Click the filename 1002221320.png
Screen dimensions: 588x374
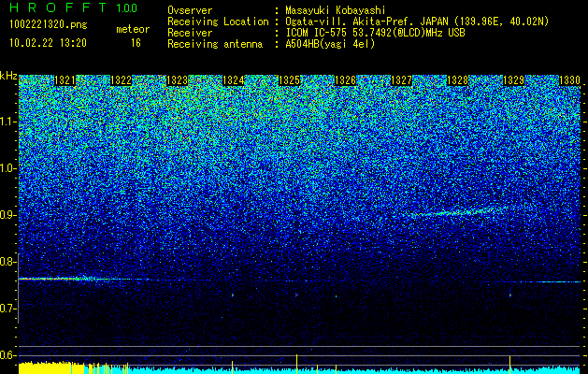pyautogui.click(x=49, y=24)
